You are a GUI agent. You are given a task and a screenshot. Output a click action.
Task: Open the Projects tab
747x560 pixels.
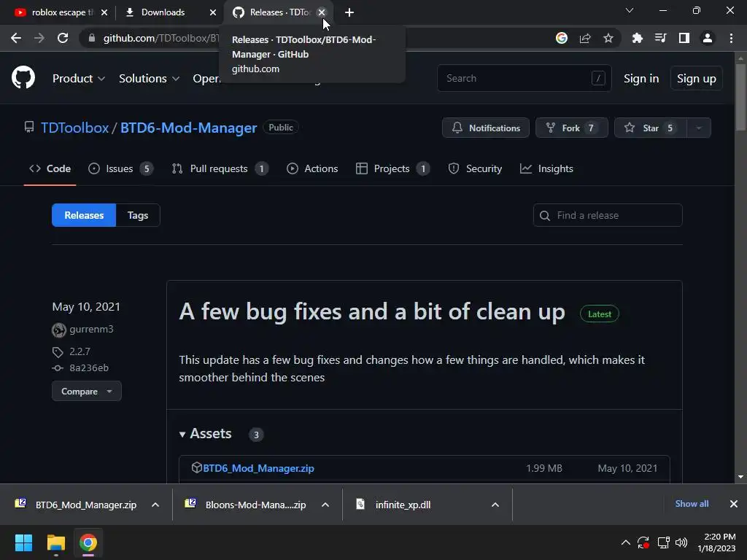393,168
